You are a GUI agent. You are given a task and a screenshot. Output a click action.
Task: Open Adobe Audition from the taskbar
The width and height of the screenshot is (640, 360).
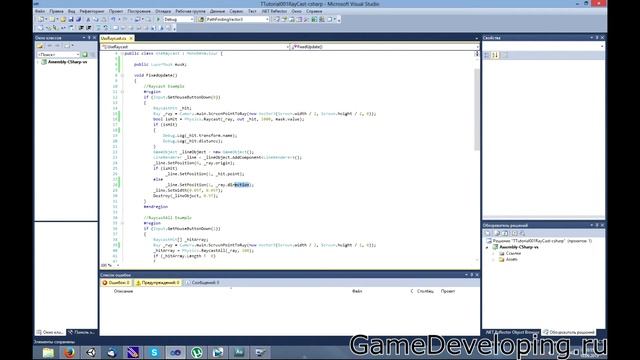pyautogui.click(x=239, y=352)
